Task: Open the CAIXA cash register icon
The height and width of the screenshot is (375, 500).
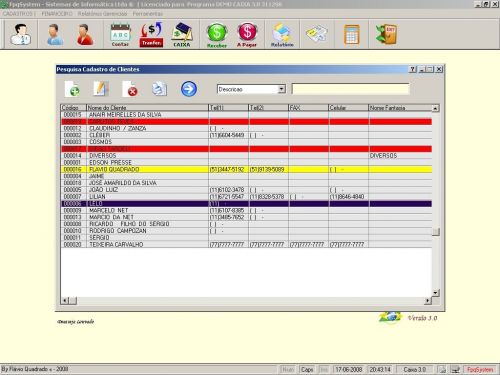Action: [x=182, y=34]
